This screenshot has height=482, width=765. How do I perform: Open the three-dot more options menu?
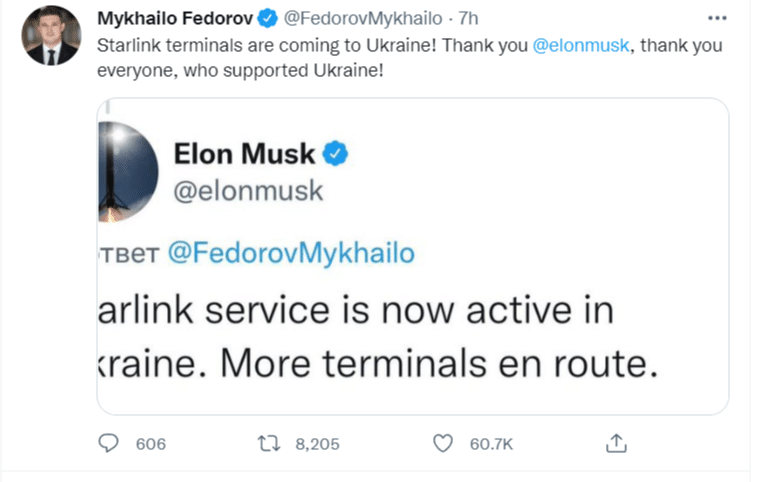(717, 19)
